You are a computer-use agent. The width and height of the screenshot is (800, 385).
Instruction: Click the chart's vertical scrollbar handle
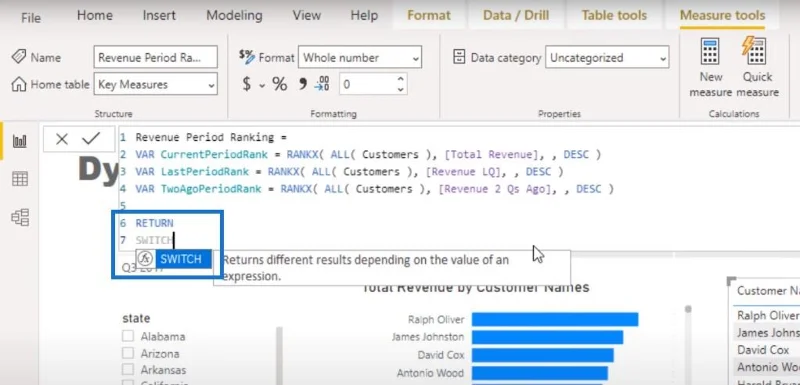pos(688,309)
